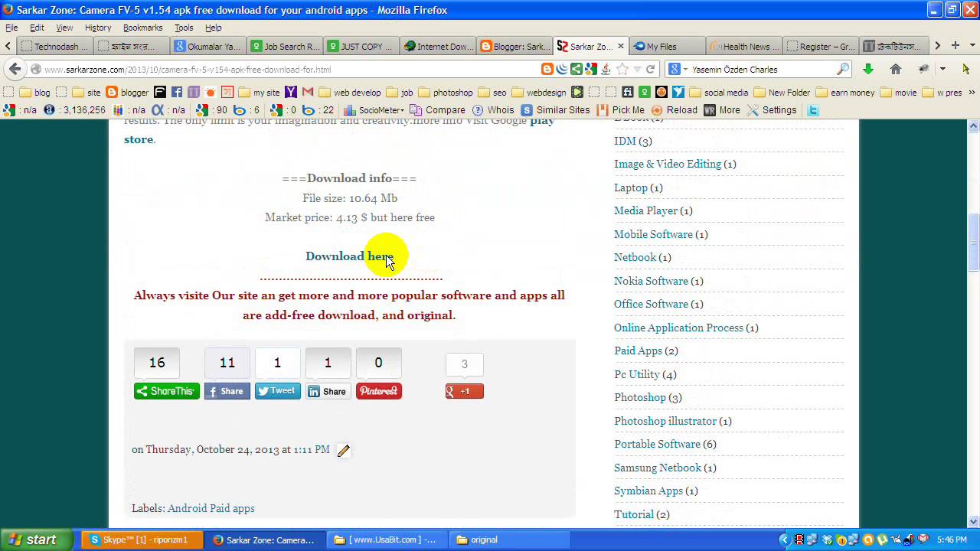Click the browser Back arrow button
Viewport: 980px width, 551px height.
click(x=15, y=69)
